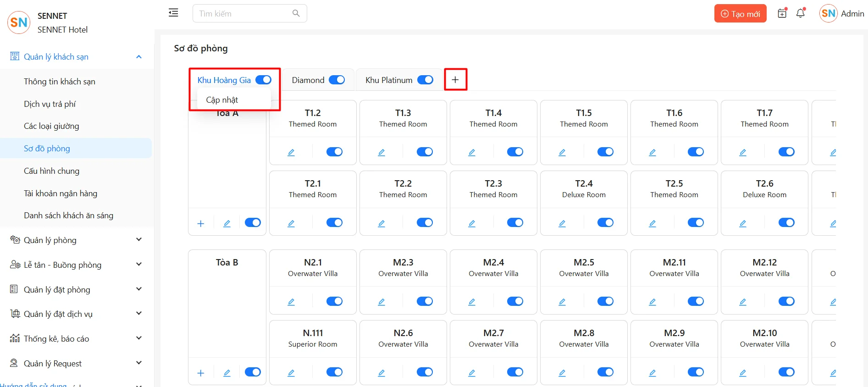Select Cập nhật from the popup menu
This screenshot has width=868, height=387.
(222, 100)
